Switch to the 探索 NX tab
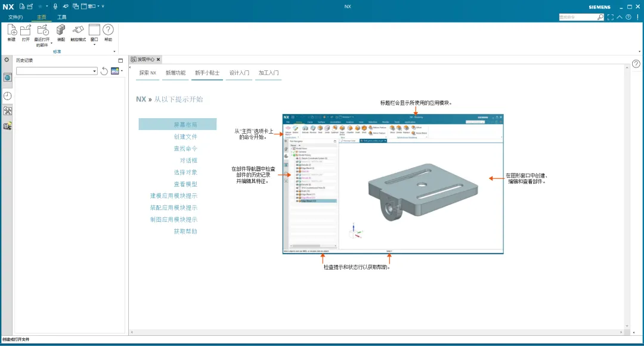The height and width of the screenshot is (346, 644). coord(147,73)
